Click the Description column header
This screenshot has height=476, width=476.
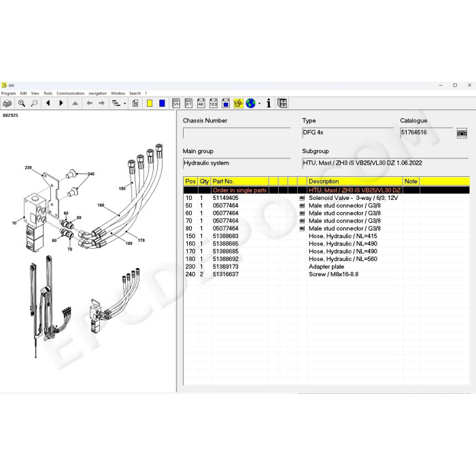(x=354, y=182)
